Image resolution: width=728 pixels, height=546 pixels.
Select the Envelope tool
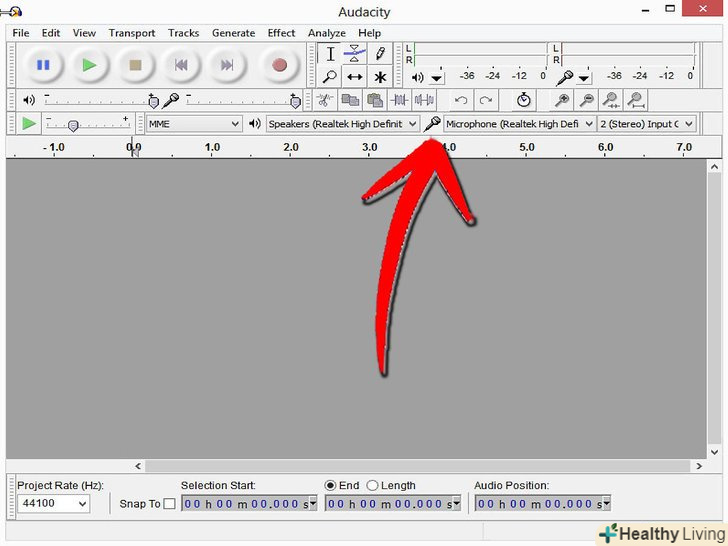(x=354, y=54)
